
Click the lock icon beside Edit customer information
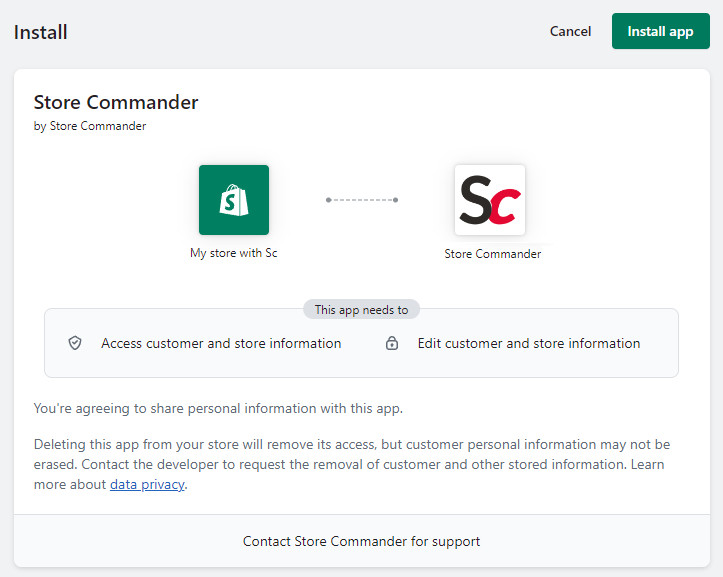(x=391, y=343)
